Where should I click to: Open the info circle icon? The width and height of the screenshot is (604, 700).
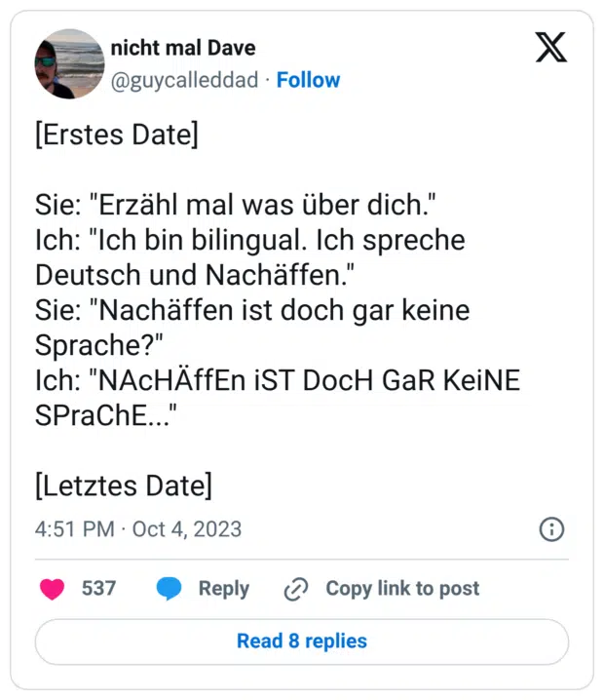[x=551, y=529]
